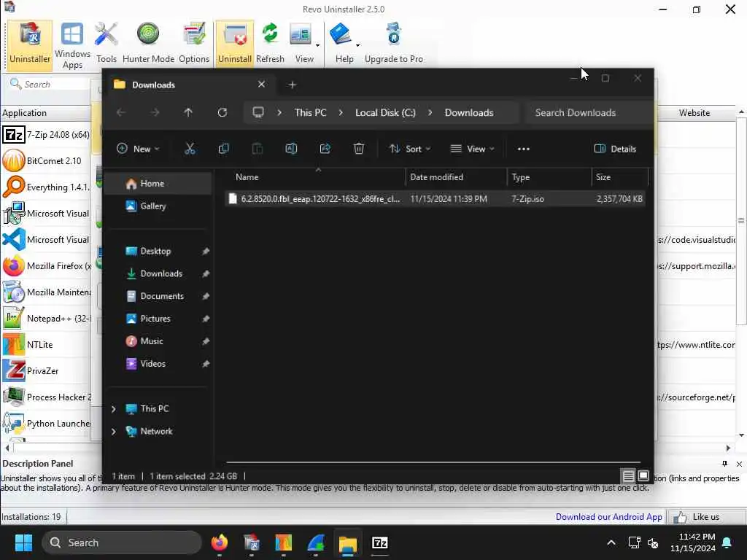Open Revo Help button dropdown arrow
This screenshot has height=560, width=747.
click(357, 46)
